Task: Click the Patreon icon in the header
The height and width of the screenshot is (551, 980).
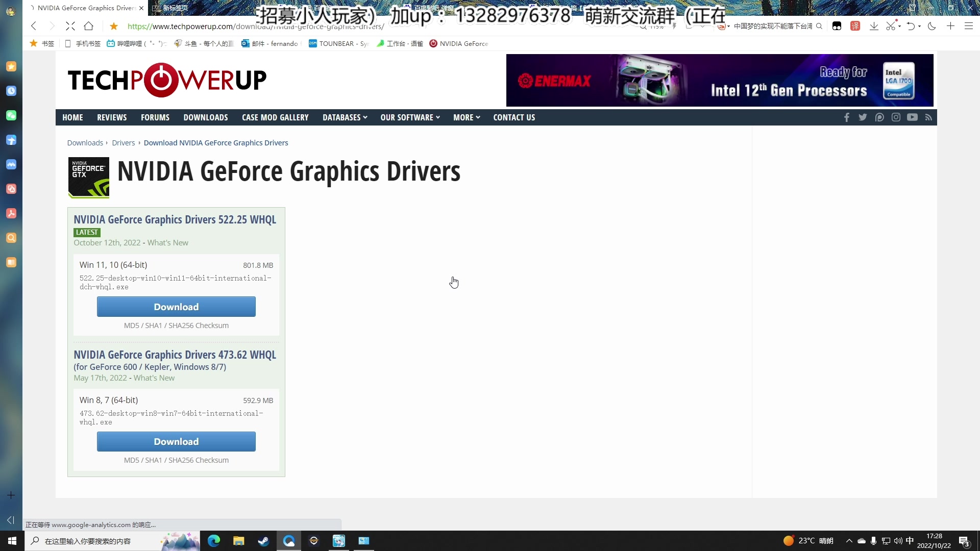Action: coord(879,117)
